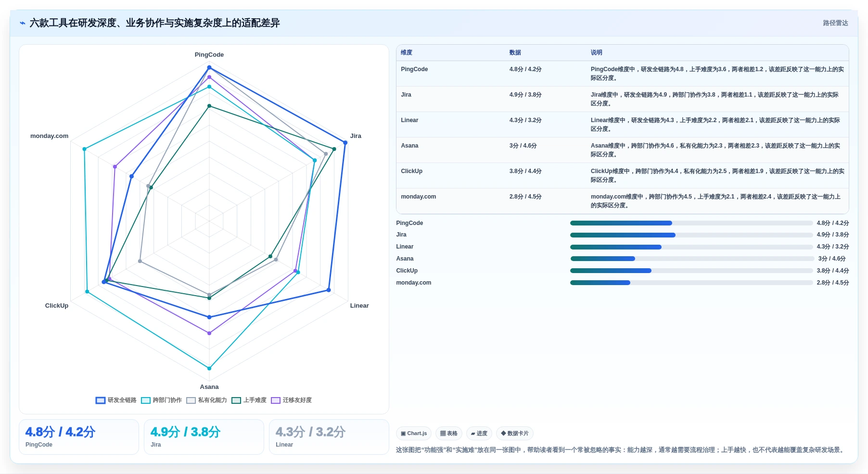Click the 说明 column header
This screenshot has height=474, width=868.
pyautogui.click(x=597, y=53)
